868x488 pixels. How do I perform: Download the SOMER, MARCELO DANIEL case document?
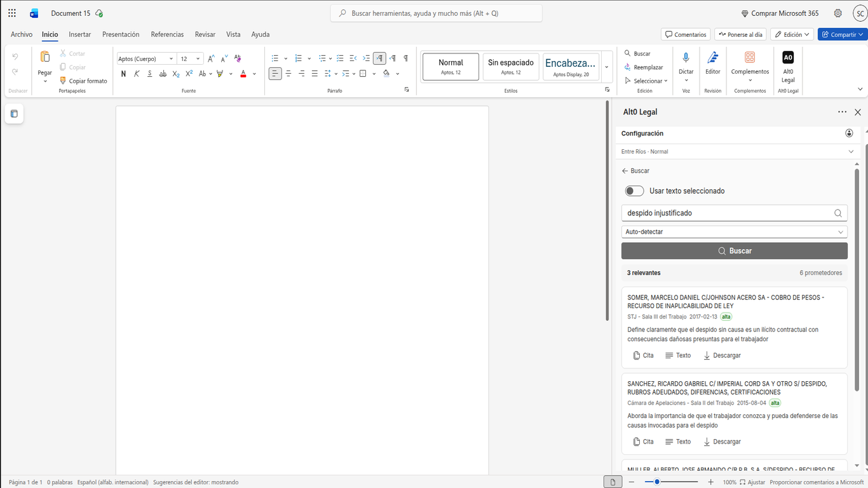point(722,355)
